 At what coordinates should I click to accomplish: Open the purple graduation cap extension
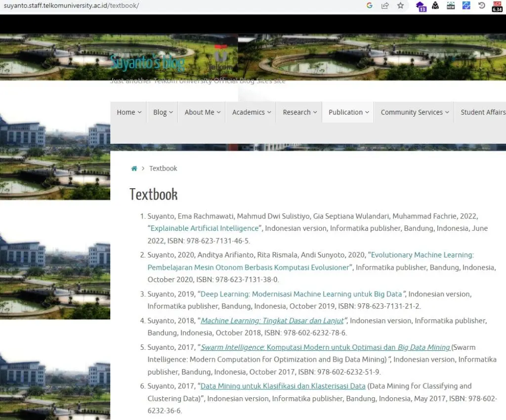point(421,6)
